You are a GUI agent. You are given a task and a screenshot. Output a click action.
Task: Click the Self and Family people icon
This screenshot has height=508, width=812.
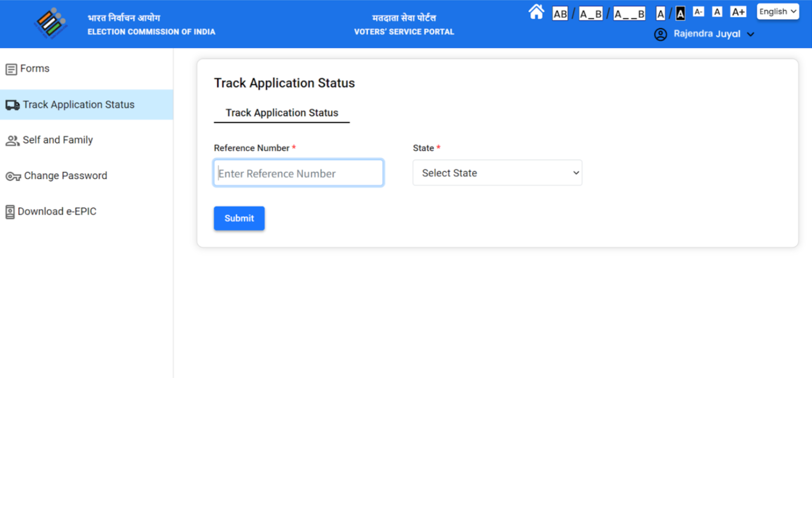pos(12,140)
